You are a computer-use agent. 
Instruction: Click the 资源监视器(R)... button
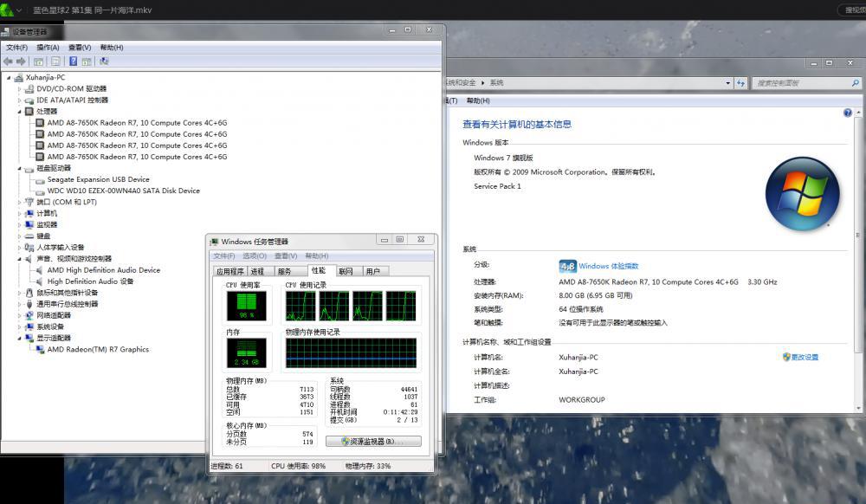click(x=373, y=441)
